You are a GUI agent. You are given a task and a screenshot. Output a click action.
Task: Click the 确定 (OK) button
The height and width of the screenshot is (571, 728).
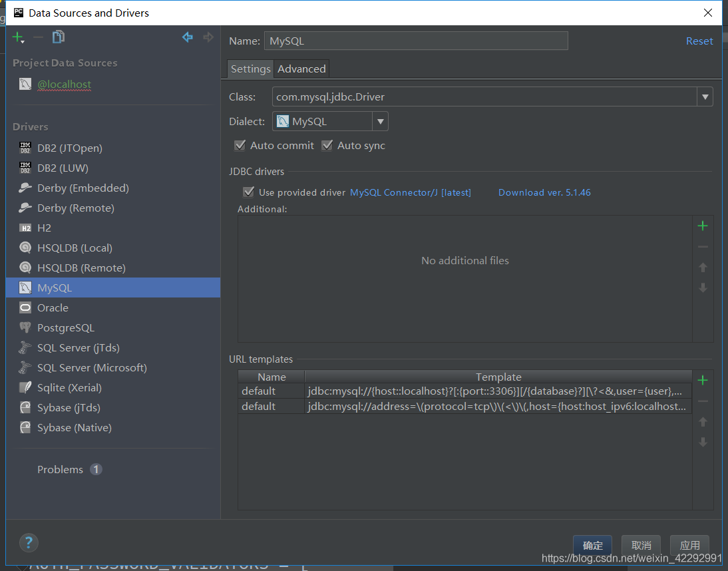click(x=592, y=545)
